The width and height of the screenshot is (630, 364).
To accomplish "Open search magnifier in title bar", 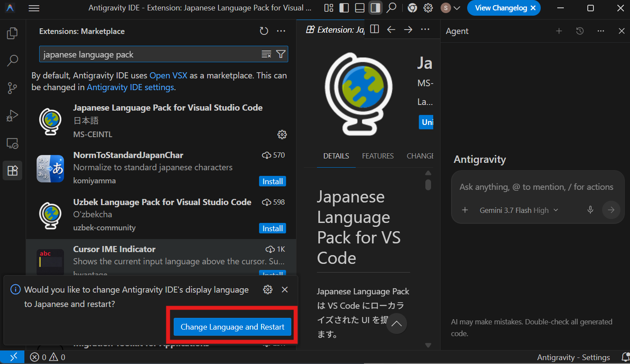I will click(391, 8).
